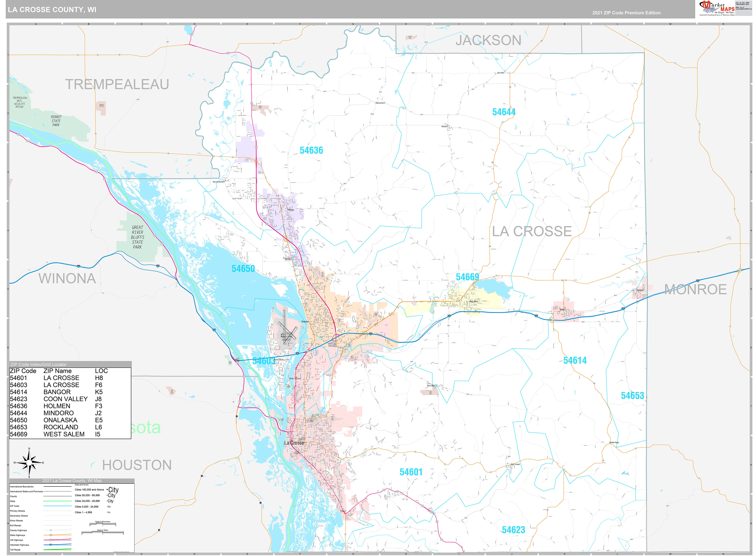Click the green State line sample in legend

pos(57,501)
